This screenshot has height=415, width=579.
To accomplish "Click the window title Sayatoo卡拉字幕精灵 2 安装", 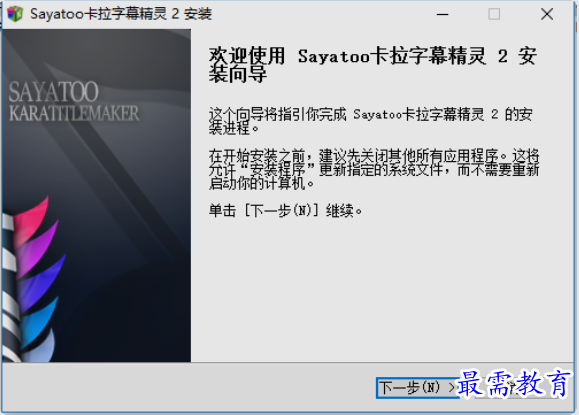I will click(x=121, y=14).
